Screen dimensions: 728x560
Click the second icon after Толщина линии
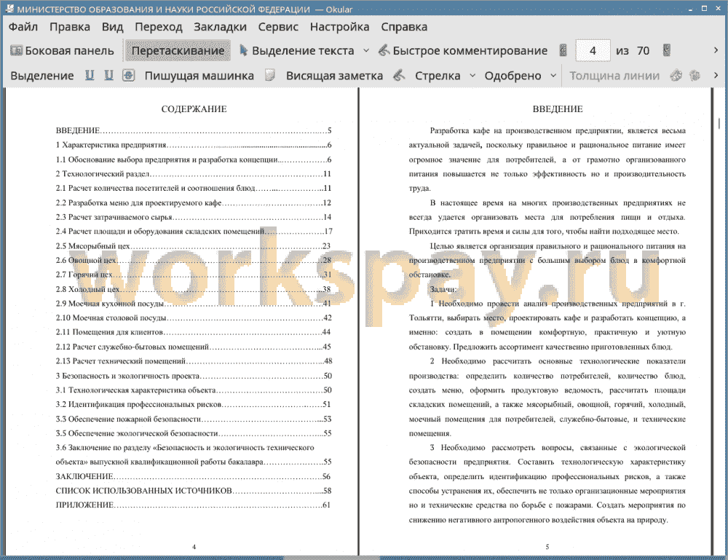tap(695, 75)
